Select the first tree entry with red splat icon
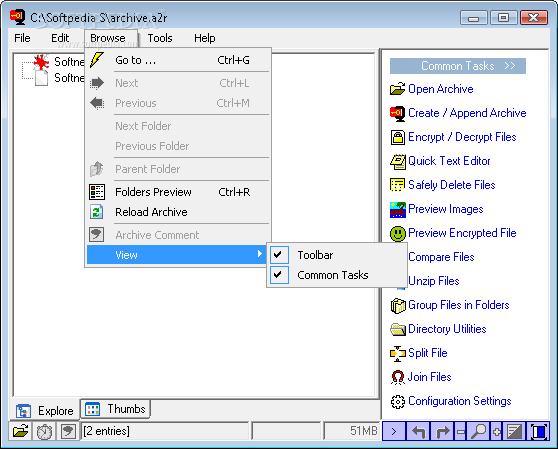 [x=59, y=62]
